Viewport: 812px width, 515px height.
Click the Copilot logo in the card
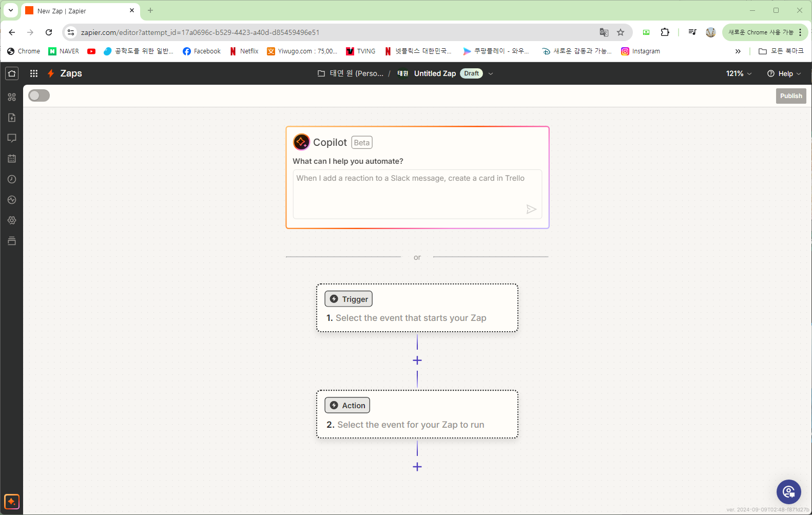point(301,142)
